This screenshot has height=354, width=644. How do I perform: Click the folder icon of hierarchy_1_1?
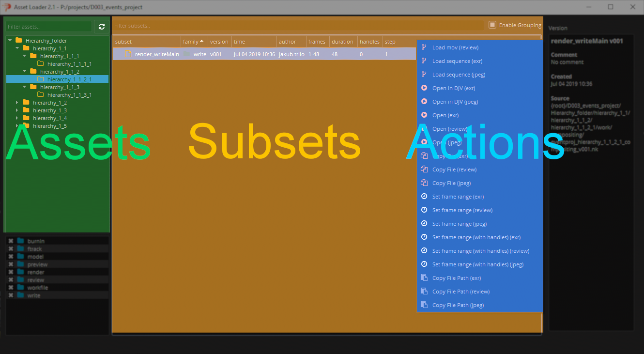tap(26, 48)
